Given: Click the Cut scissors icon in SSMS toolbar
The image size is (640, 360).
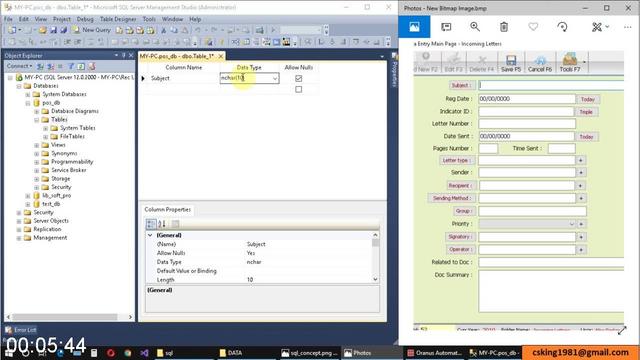Looking at the screenshot, I should (x=164, y=30).
